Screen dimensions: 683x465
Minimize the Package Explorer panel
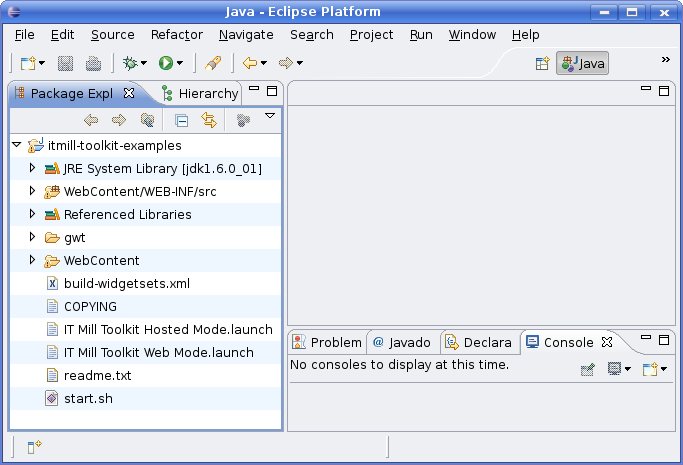(254, 88)
